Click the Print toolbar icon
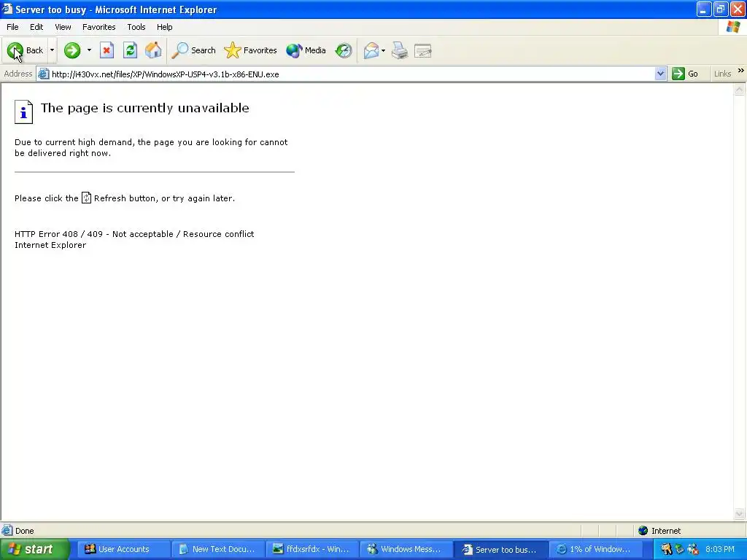Viewport: 747px width, 560px height. 400,50
